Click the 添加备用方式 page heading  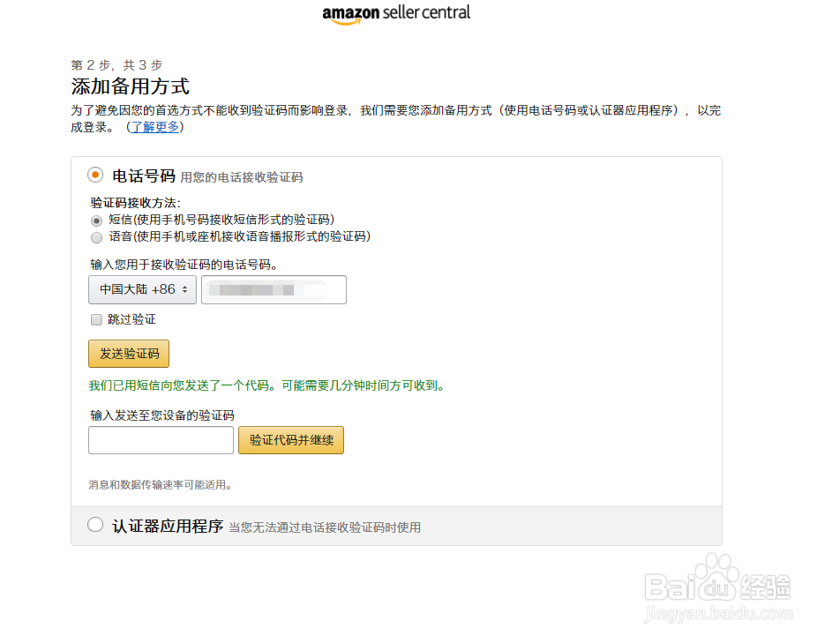click(x=131, y=86)
